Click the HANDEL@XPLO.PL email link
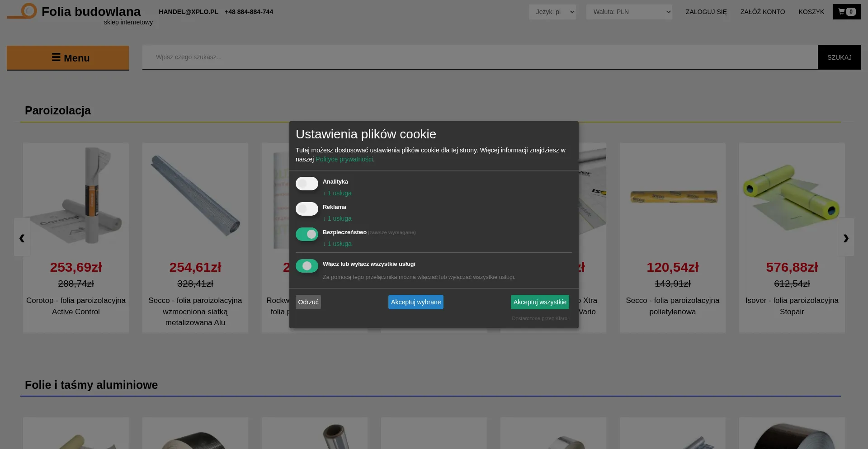 click(x=189, y=12)
